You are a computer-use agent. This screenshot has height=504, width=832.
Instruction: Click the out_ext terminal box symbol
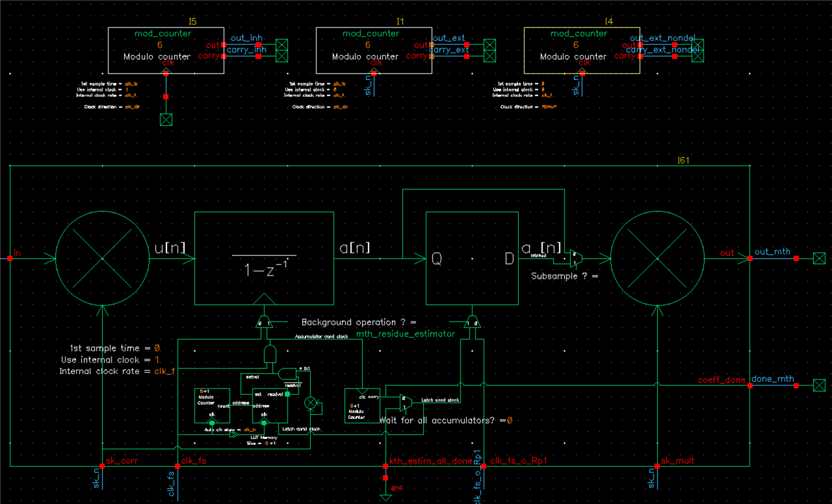click(x=489, y=45)
